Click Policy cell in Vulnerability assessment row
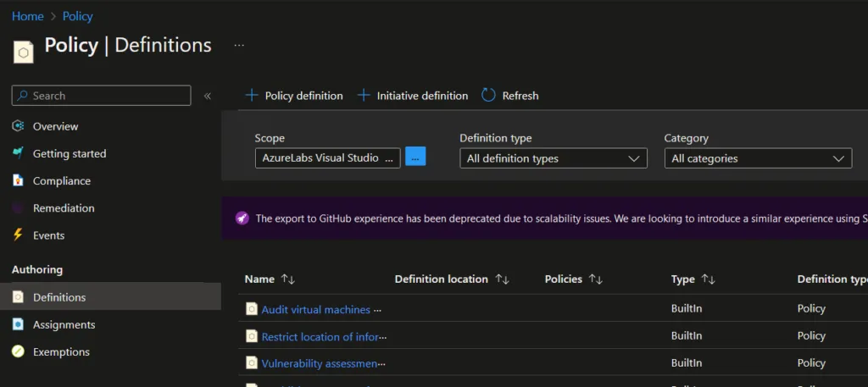868x387 pixels. pyautogui.click(x=811, y=362)
